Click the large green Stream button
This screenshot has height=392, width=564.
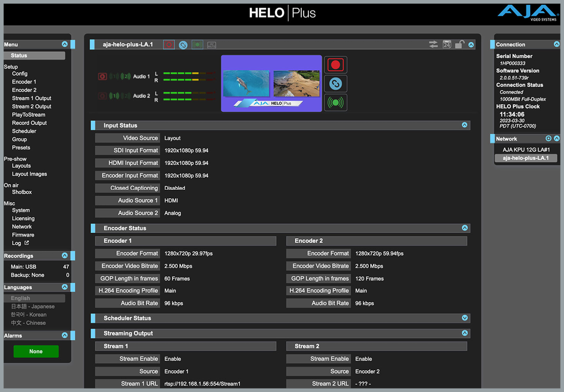click(x=335, y=103)
